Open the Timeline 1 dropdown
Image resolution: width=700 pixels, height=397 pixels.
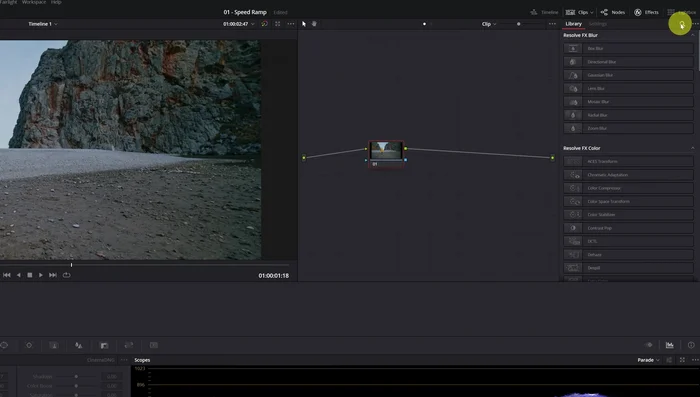(43, 24)
